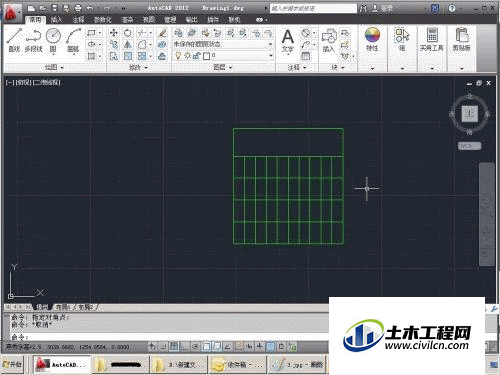This screenshot has width=500, height=375.
Task: Toggle snap mode in status bar
Action: point(163,347)
